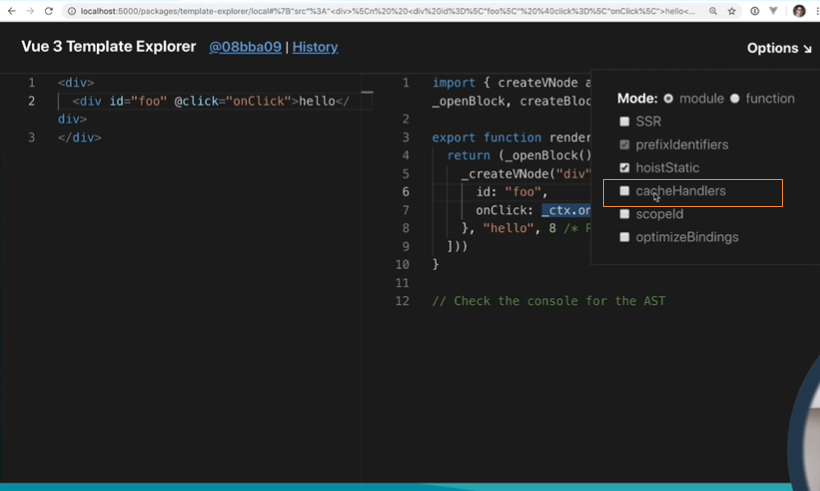Toggle the prefixIdentifiers checkbox

(624, 144)
